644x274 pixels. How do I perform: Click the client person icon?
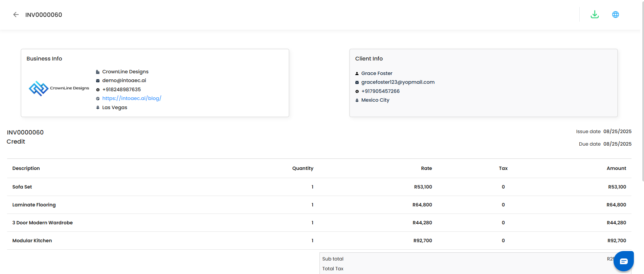click(x=357, y=73)
